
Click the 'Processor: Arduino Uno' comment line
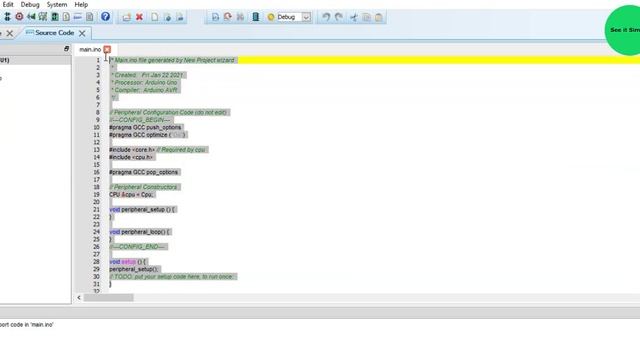(144, 82)
